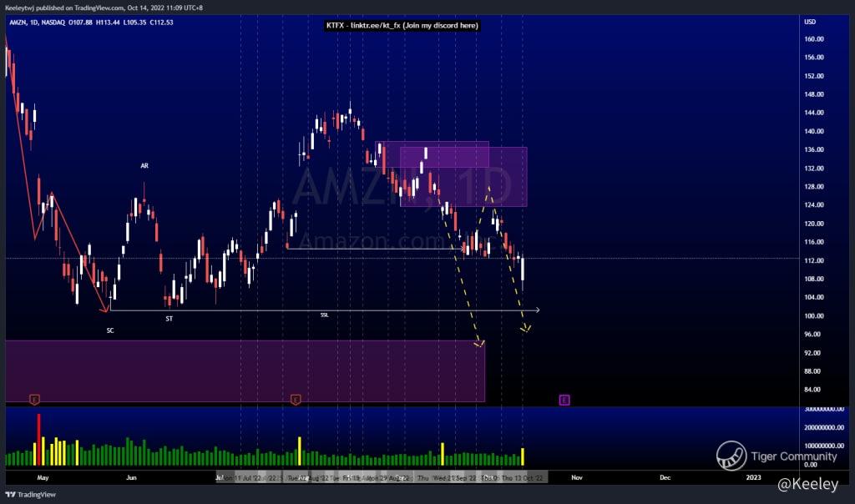This screenshot has width=855, height=504.
Task: Open the purple upcoming earnings E marker
Action: click(x=564, y=400)
